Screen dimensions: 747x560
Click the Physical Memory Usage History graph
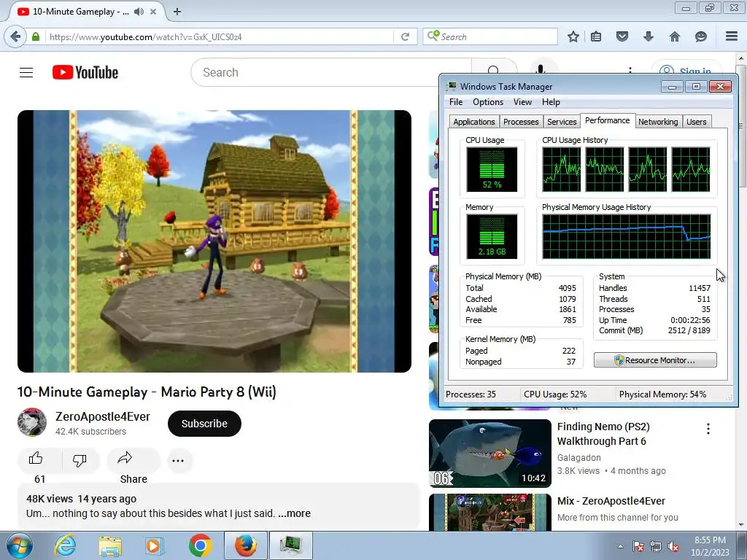pos(627,236)
